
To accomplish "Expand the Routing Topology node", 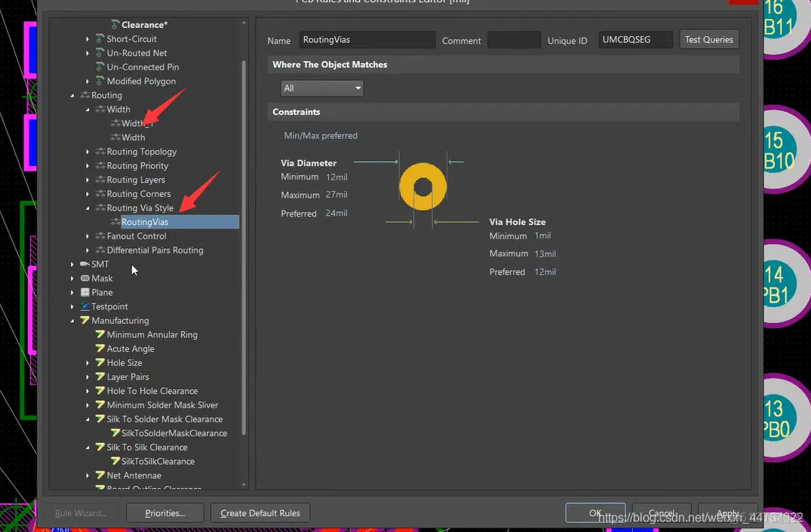I will [x=88, y=152].
